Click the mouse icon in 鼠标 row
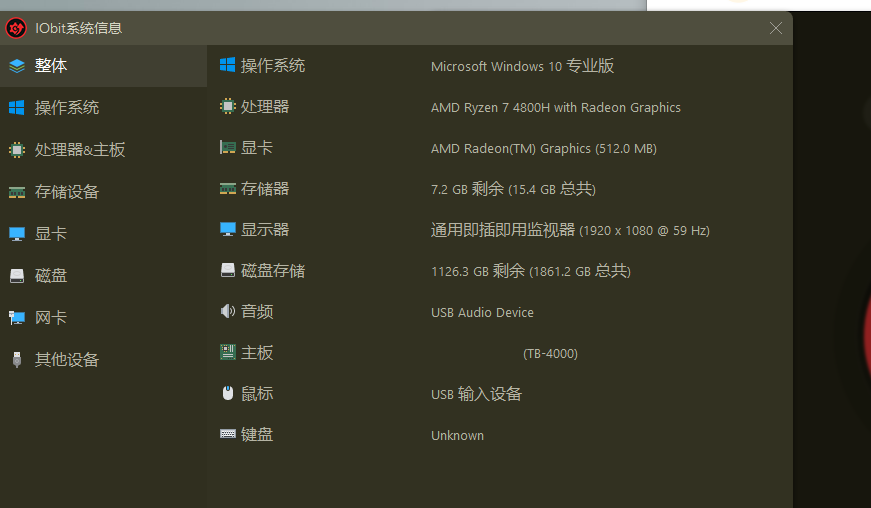871x508 pixels. click(x=227, y=393)
